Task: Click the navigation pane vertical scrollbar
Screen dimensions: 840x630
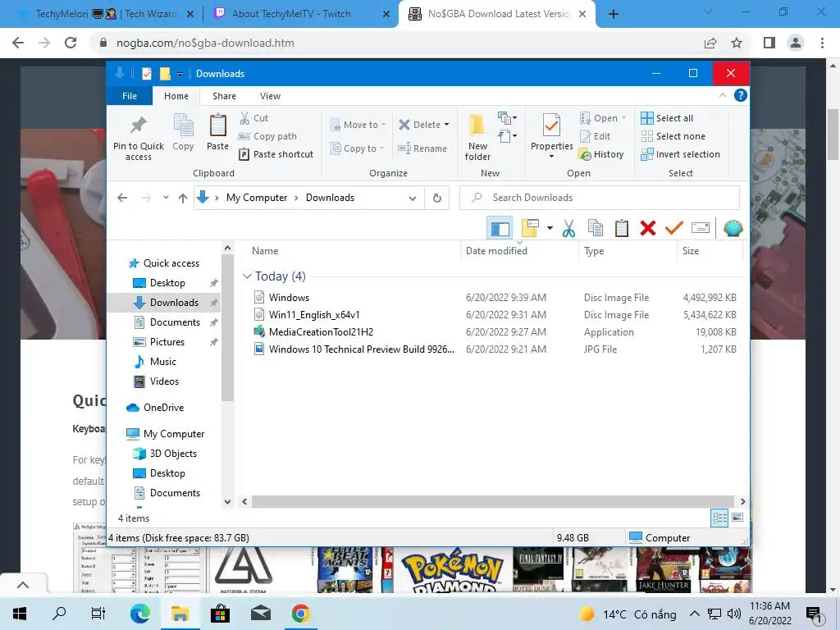Action: [x=228, y=326]
